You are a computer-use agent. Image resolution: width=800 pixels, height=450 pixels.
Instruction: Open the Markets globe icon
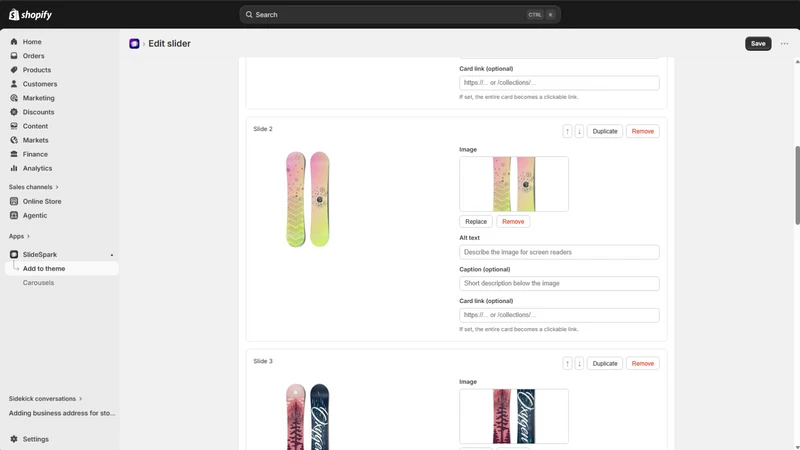coord(14,140)
